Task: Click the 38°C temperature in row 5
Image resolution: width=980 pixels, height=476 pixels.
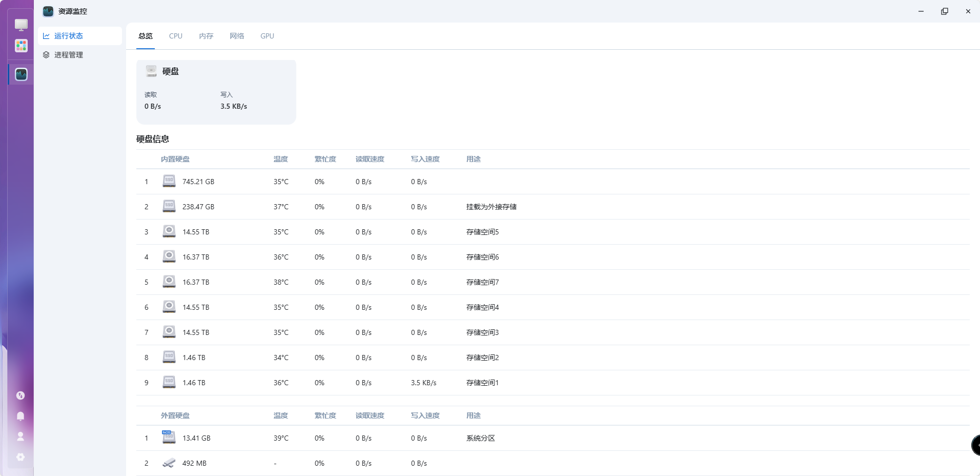Action: click(281, 282)
